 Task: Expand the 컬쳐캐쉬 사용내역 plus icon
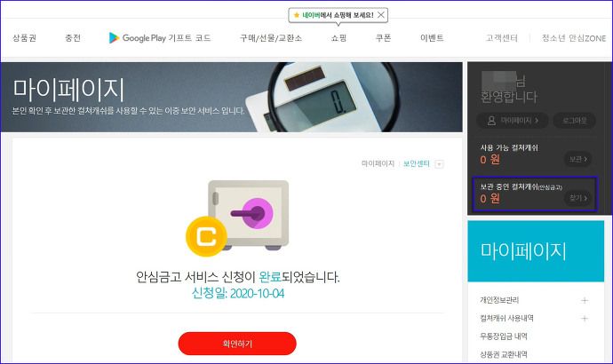coord(585,319)
